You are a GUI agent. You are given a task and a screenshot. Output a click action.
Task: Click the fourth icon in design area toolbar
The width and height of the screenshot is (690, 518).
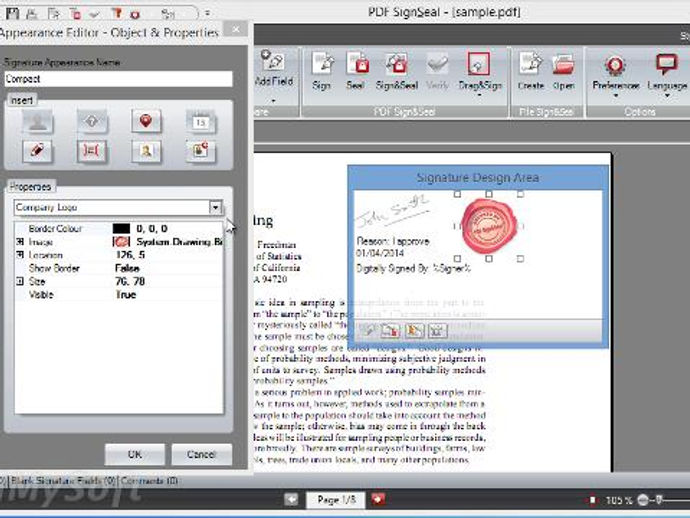point(437,330)
